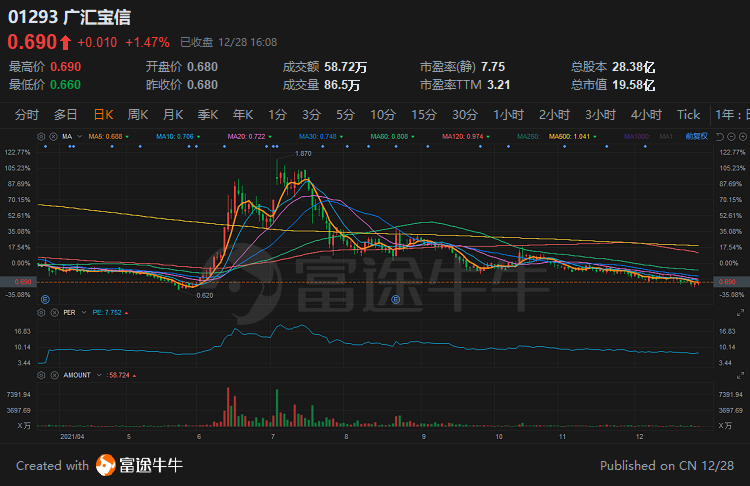750x486 pixels.
Task: Select the 周K weekly tab
Action: [x=138, y=115]
